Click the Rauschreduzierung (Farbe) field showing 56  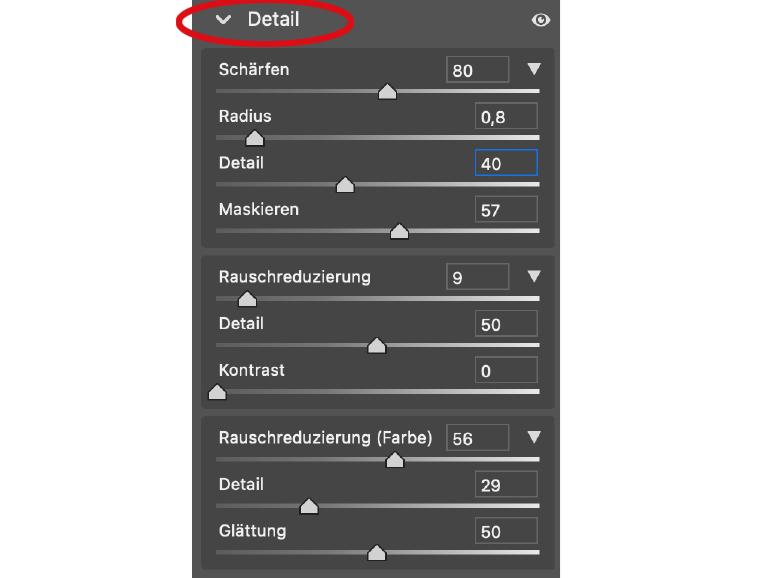point(477,438)
